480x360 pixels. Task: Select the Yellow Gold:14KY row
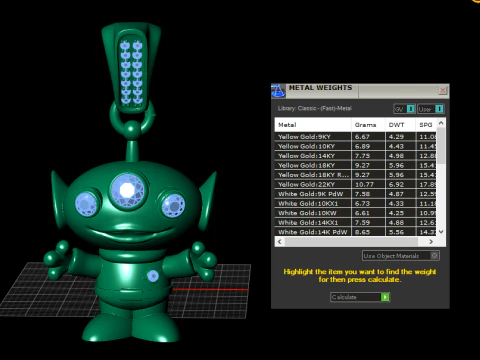coord(355,156)
